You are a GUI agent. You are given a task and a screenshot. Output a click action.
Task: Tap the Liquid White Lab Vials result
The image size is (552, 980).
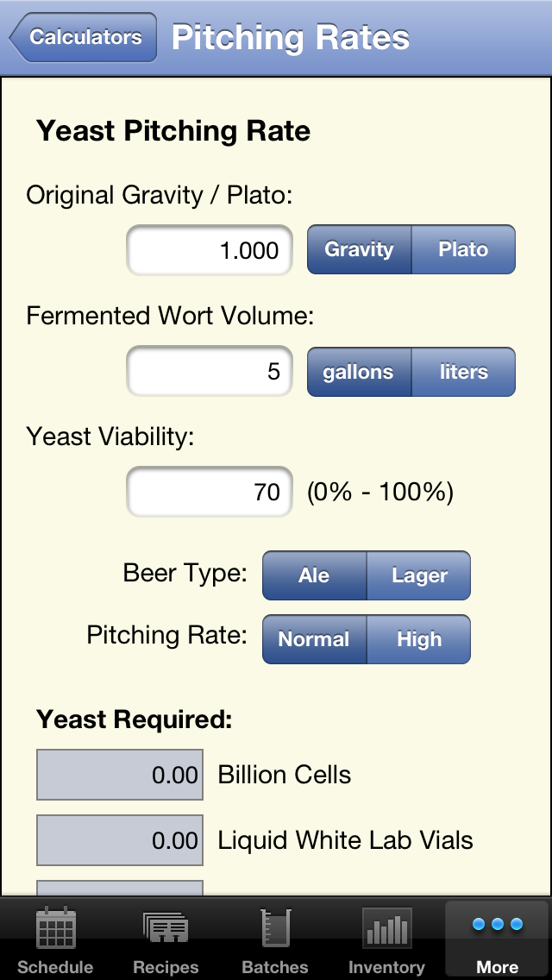coord(120,840)
